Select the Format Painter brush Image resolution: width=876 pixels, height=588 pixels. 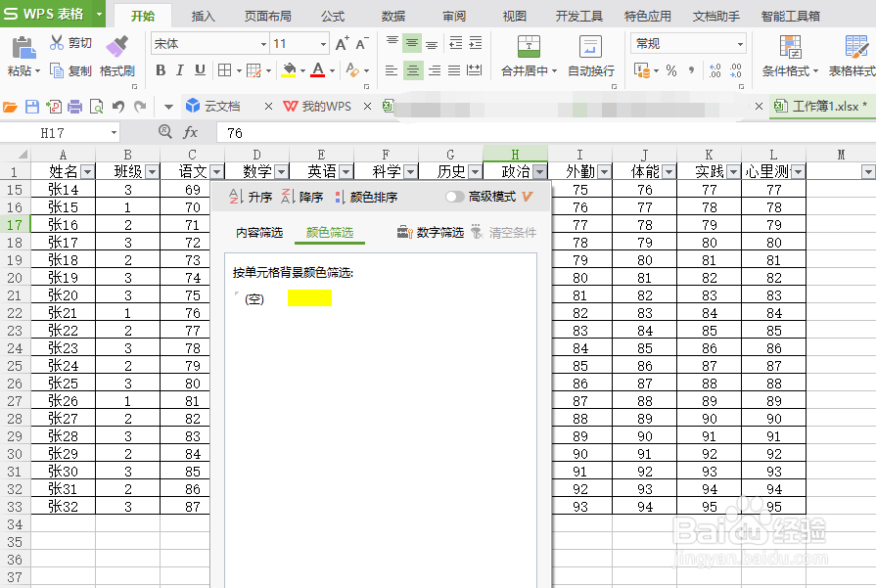[x=116, y=46]
